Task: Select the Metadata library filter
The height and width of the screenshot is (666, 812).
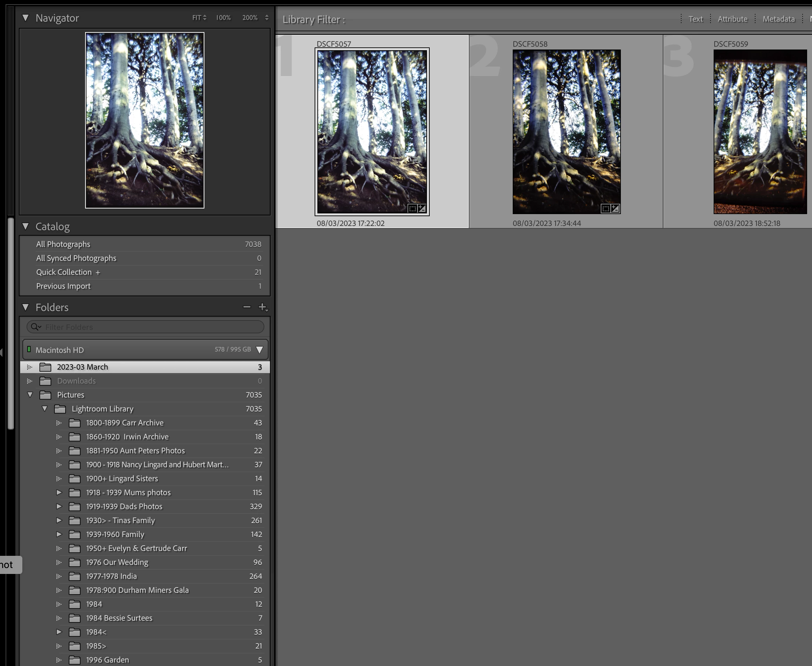Action: point(778,19)
